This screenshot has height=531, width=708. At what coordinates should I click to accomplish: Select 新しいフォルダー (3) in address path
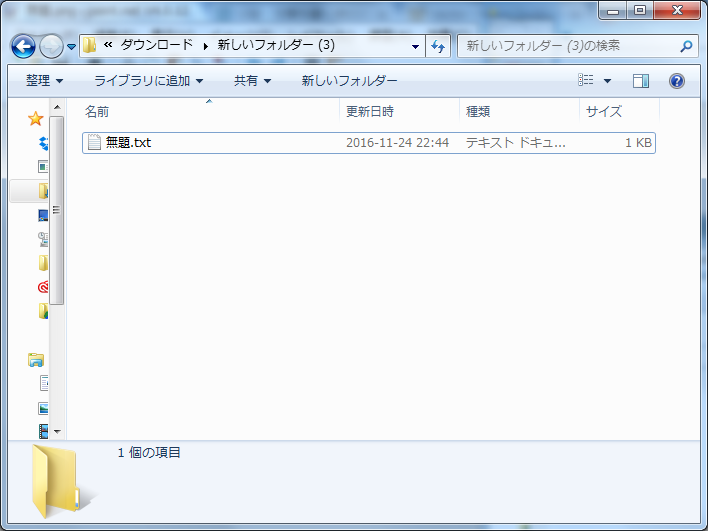point(276,45)
